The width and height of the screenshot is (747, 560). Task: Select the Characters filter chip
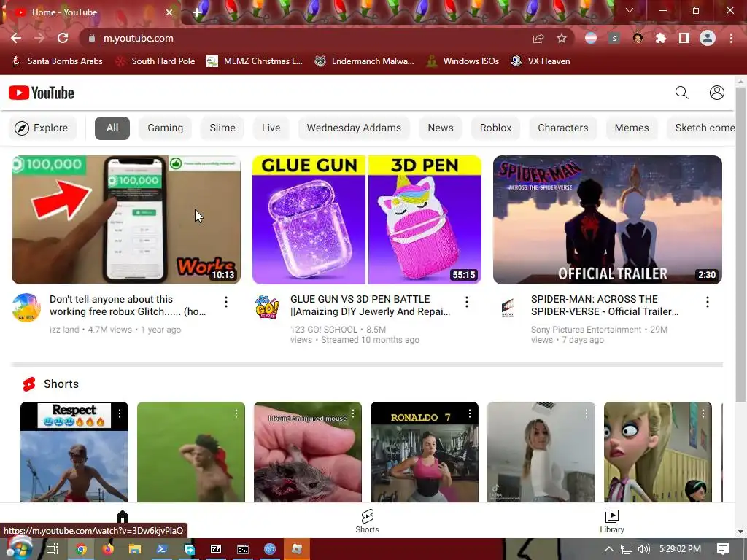coord(563,128)
